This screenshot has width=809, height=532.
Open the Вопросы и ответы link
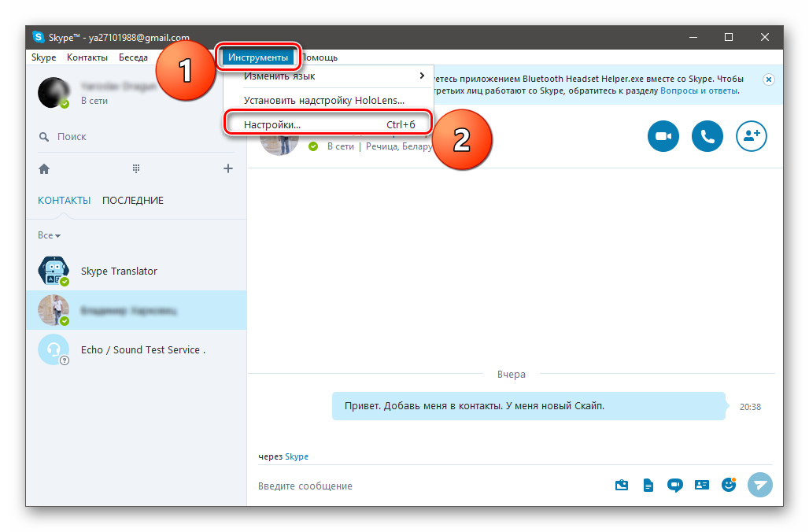point(699,91)
